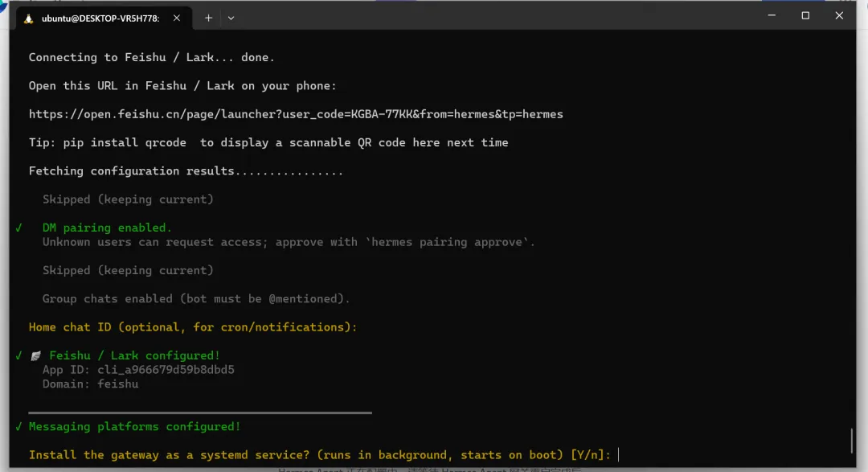
Task: Click 'Domain: feishu' line
Action: (x=90, y=384)
